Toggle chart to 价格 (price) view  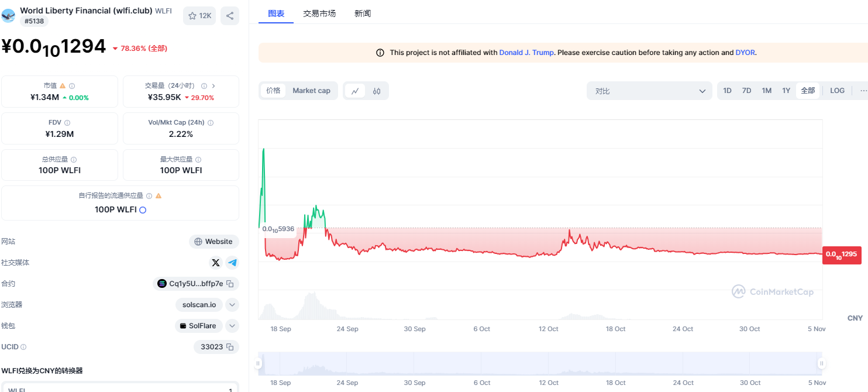273,91
